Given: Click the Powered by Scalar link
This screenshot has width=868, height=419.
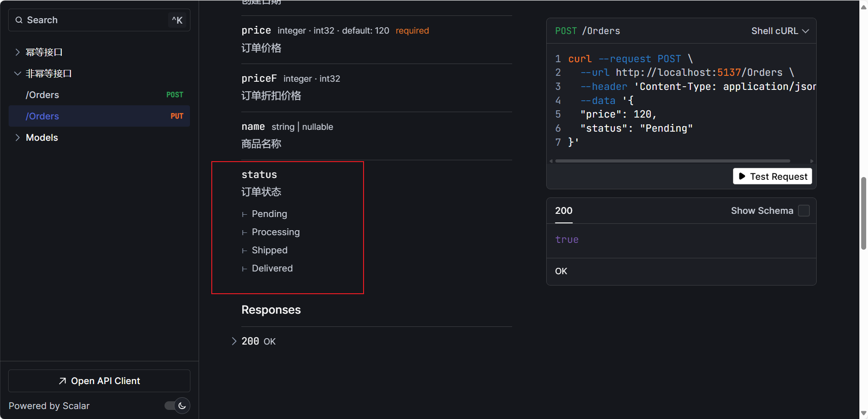Looking at the screenshot, I should pos(49,406).
